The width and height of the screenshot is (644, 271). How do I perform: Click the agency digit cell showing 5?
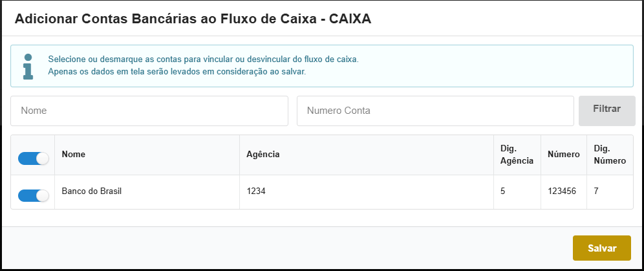(x=503, y=191)
